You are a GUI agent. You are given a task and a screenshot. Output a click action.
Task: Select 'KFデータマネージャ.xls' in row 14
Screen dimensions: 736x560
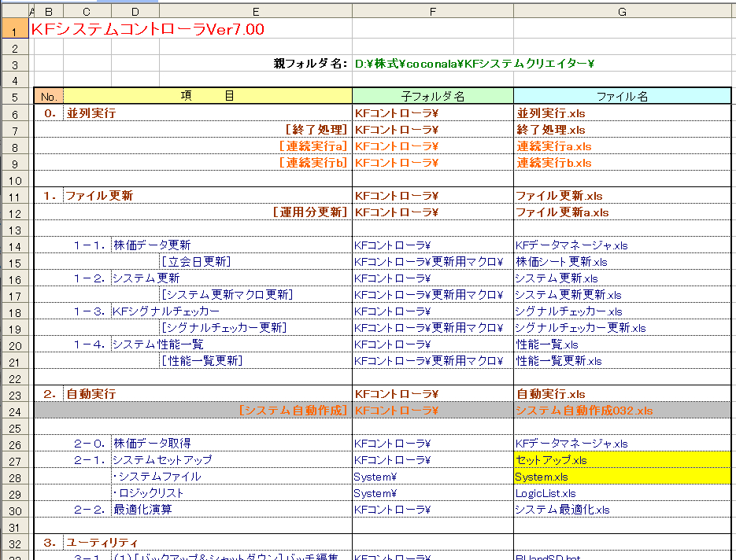tap(571, 245)
